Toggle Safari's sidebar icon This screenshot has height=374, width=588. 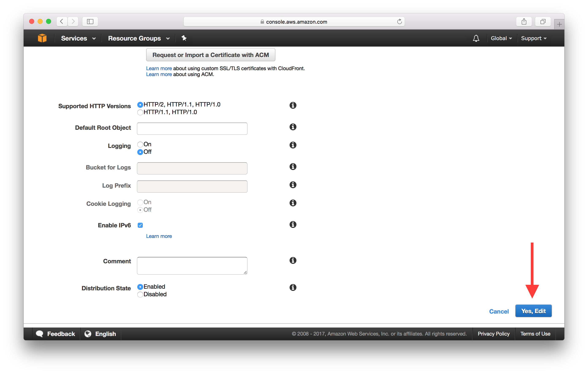pos(90,22)
